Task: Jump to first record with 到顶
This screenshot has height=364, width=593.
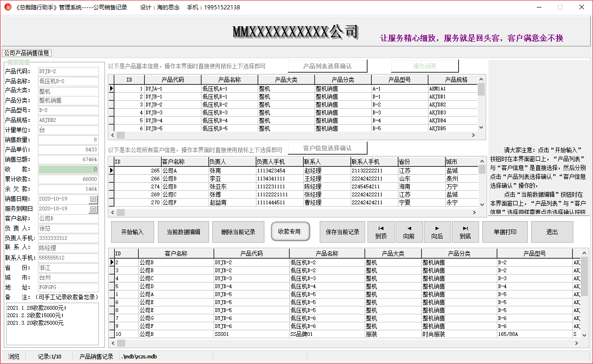Action: click(381, 232)
